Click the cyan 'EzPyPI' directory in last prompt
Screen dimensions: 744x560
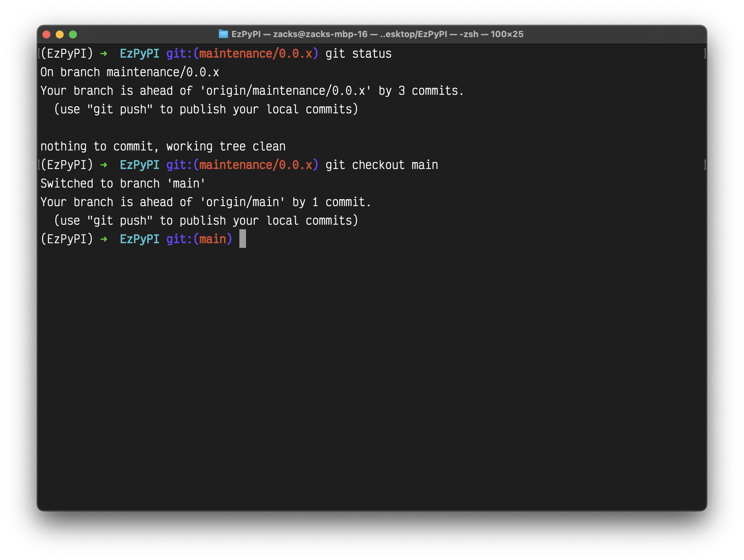click(139, 239)
